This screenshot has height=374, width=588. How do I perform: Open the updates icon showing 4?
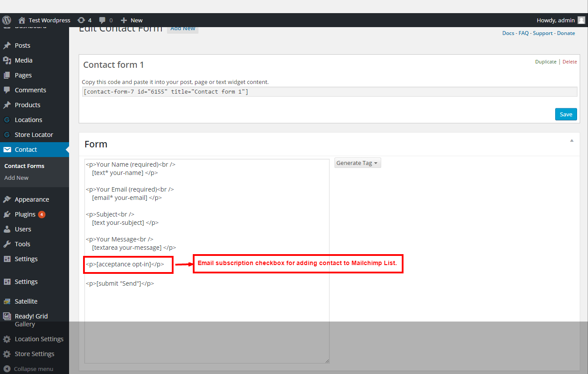(81, 20)
